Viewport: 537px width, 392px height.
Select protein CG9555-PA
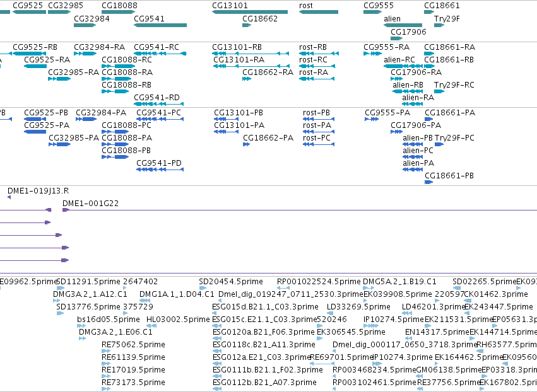(372, 119)
